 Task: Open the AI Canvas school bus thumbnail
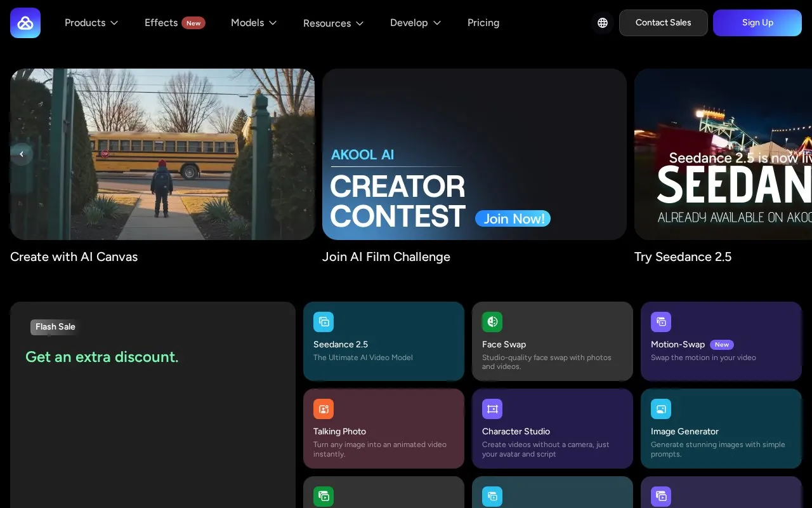(162, 154)
